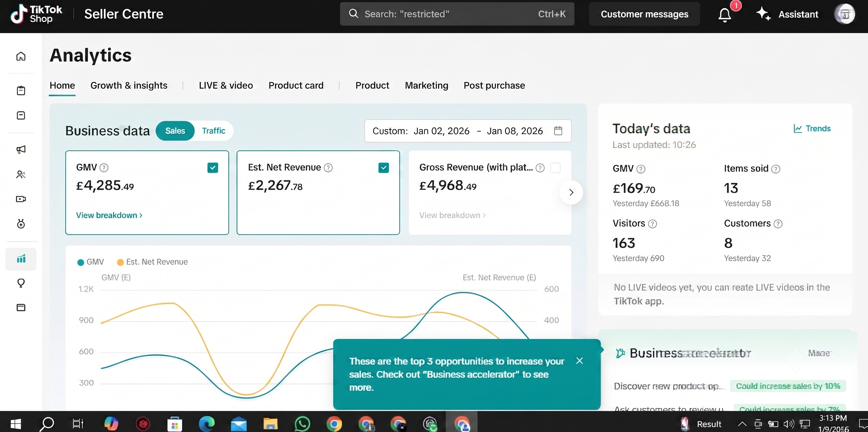Uncheck the Est. Net Revenue checkbox
Image resolution: width=868 pixels, height=432 pixels.
(x=383, y=168)
